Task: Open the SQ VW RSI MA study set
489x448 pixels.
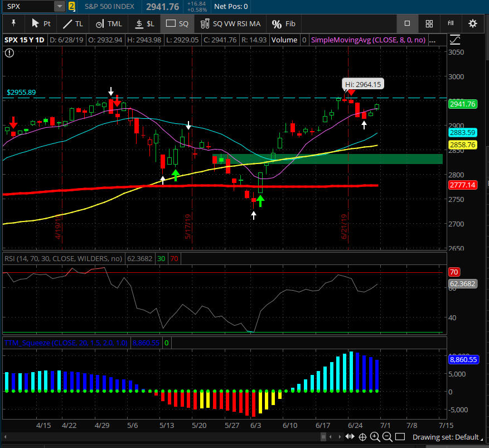Action: pyautogui.click(x=230, y=23)
